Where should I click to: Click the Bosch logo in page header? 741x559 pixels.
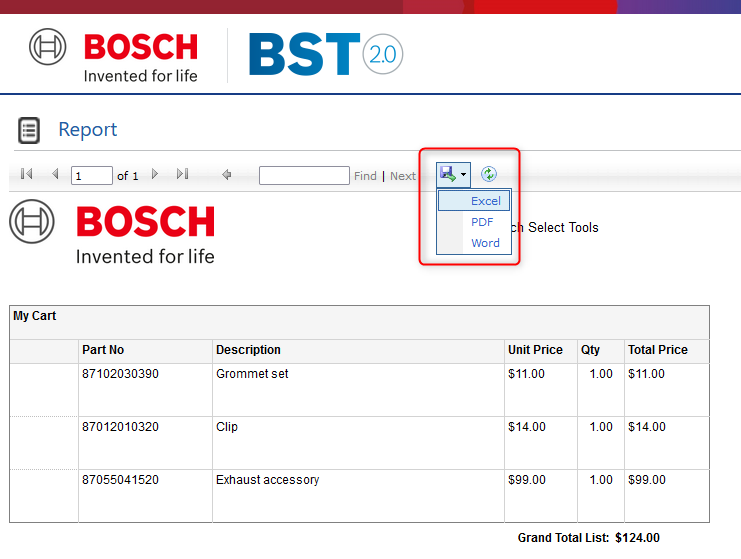point(114,57)
